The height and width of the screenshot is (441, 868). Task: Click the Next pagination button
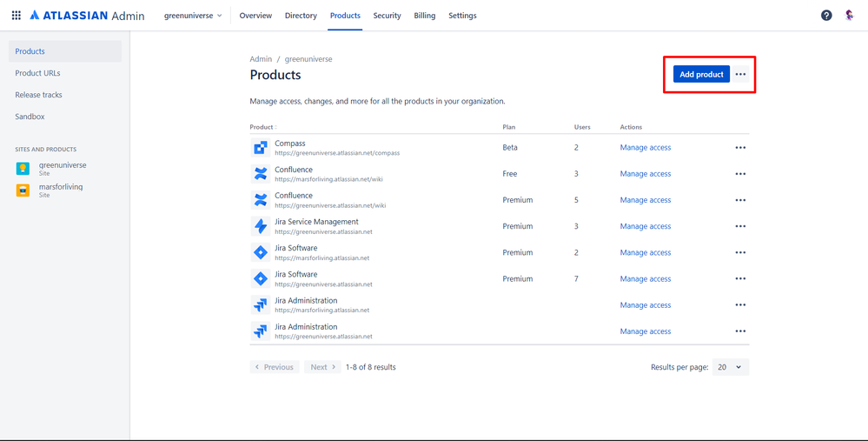322,367
